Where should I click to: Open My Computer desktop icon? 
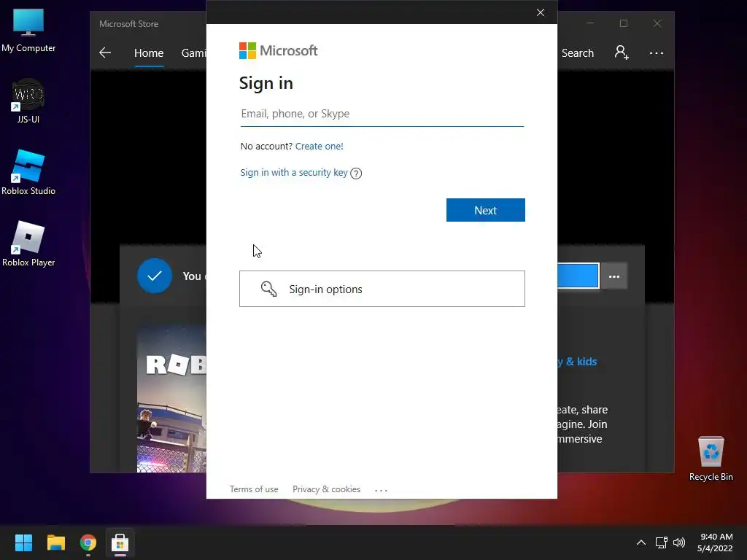(x=28, y=30)
